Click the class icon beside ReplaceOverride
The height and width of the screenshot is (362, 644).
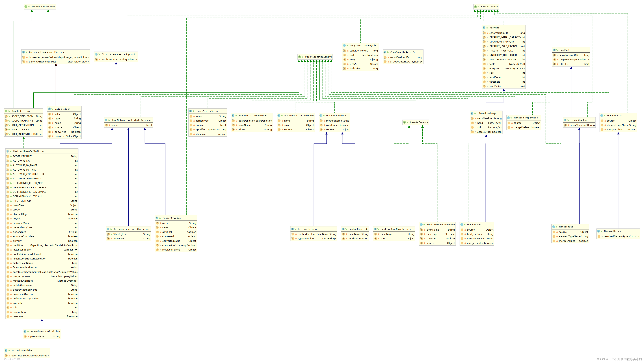[x=292, y=229]
